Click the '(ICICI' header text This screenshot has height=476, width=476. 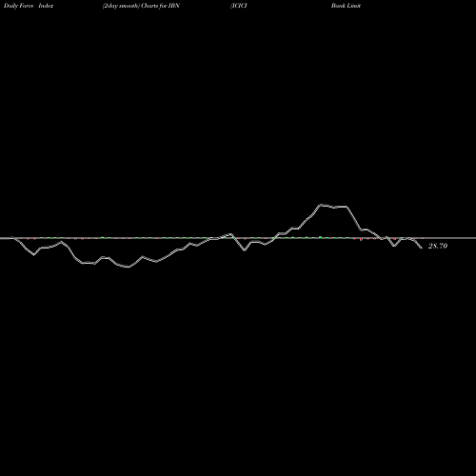click(239, 6)
